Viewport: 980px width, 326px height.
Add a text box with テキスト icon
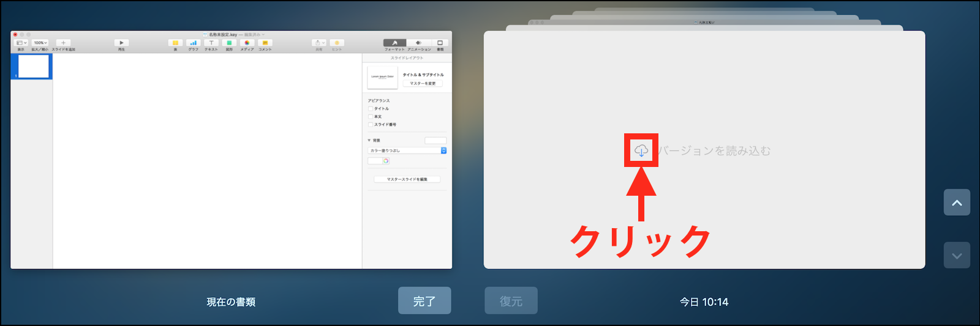(x=211, y=43)
